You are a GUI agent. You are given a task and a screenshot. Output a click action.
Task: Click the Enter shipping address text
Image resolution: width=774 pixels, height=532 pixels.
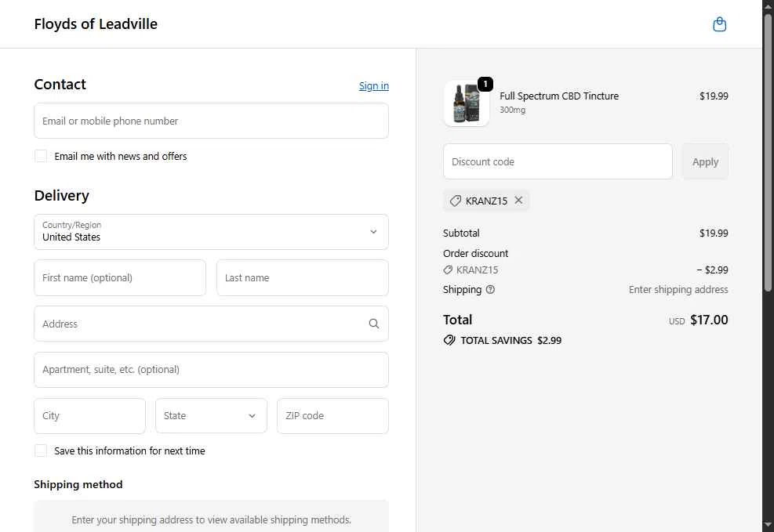pos(678,289)
